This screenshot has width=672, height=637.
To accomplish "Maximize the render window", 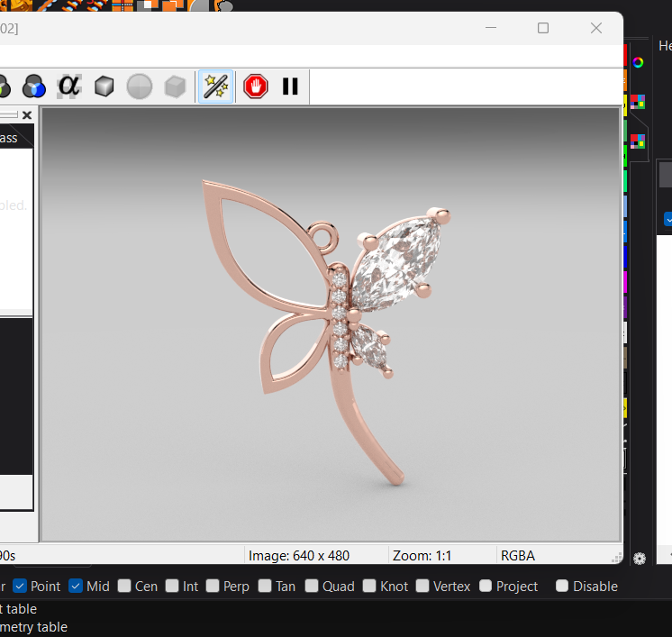I will pyautogui.click(x=543, y=28).
